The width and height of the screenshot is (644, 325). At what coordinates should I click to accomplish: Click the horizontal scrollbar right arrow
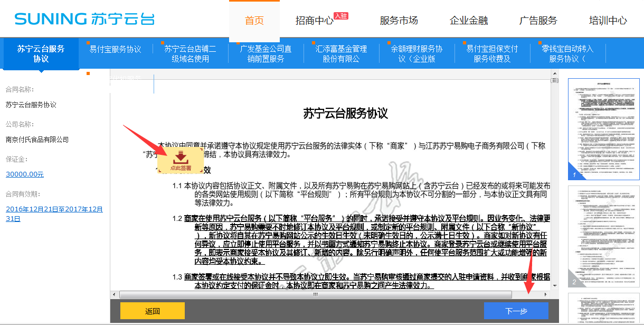coord(547,294)
